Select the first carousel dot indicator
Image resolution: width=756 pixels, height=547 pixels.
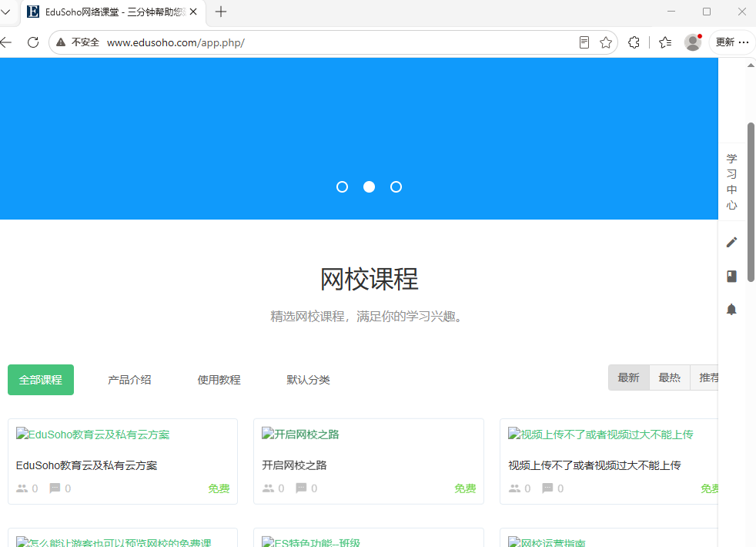pyautogui.click(x=342, y=186)
